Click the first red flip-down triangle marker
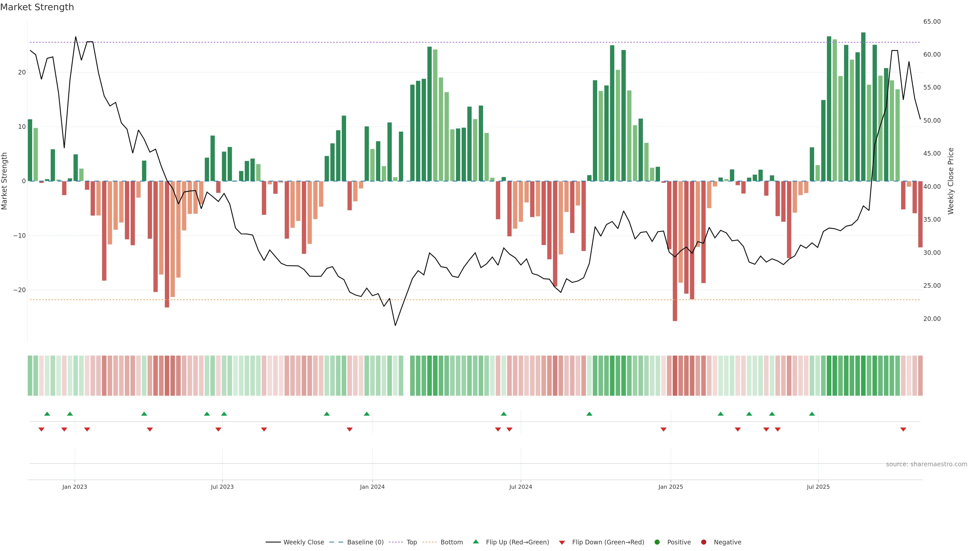The height and width of the screenshot is (551, 980). [x=41, y=429]
